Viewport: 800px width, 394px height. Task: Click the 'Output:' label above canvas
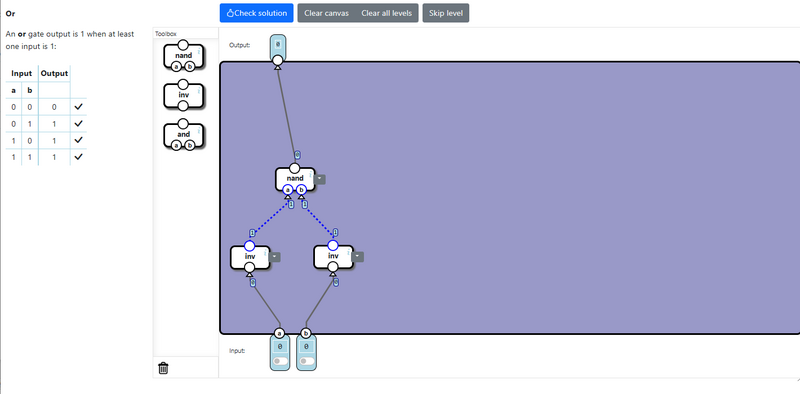tap(240, 45)
